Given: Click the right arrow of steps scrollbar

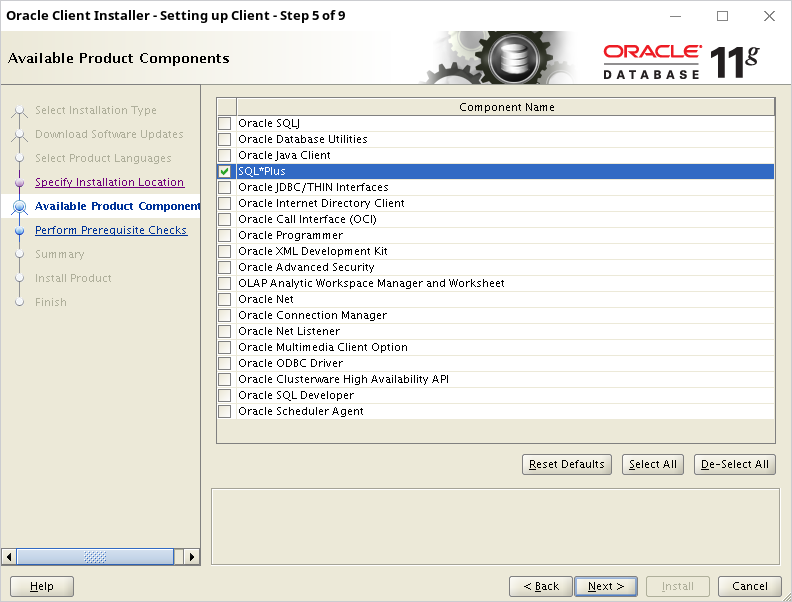Looking at the screenshot, I should click(191, 557).
